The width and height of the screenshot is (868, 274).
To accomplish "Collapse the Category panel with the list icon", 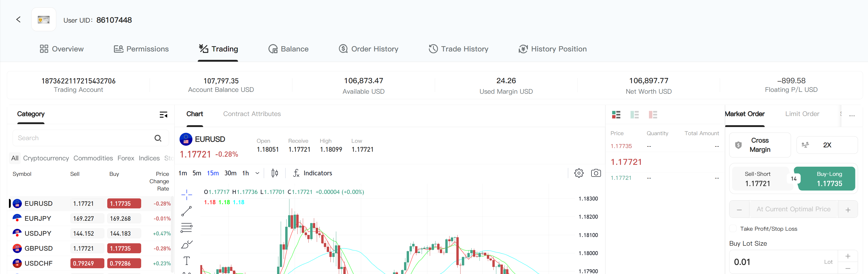I will pyautogui.click(x=164, y=115).
